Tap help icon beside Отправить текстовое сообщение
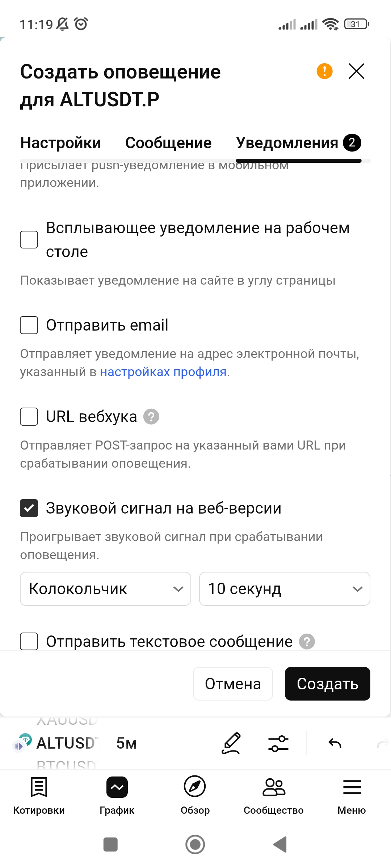Image resolution: width=391 pixels, height=868 pixels. click(307, 642)
